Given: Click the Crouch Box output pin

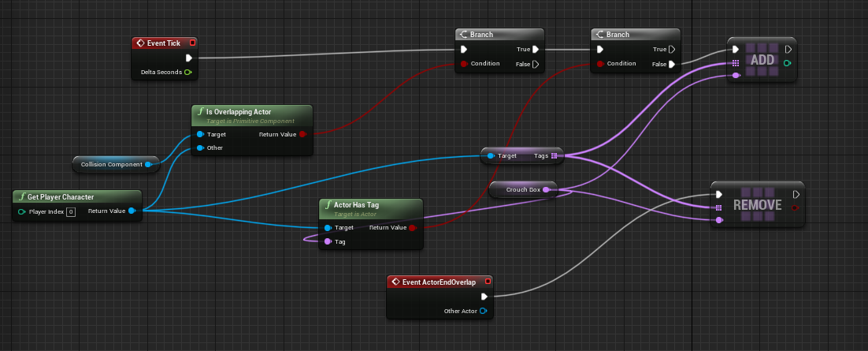Looking at the screenshot, I should [x=546, y=189].
